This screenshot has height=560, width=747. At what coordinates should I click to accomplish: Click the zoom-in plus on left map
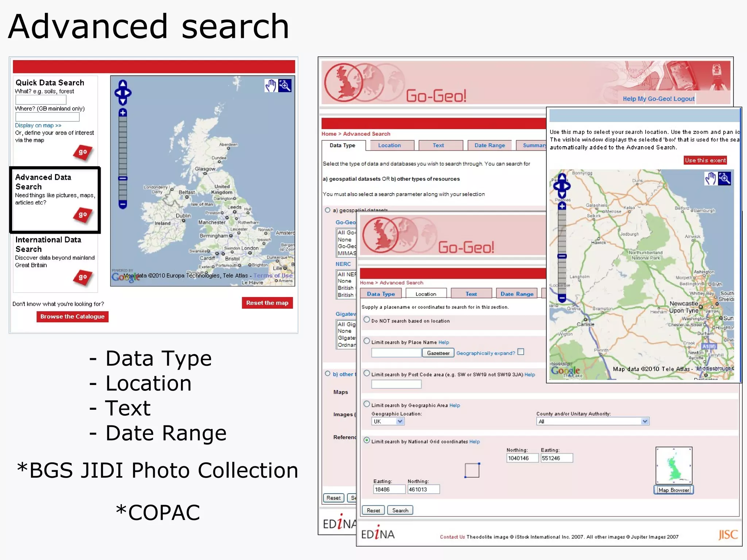(123, 113)
